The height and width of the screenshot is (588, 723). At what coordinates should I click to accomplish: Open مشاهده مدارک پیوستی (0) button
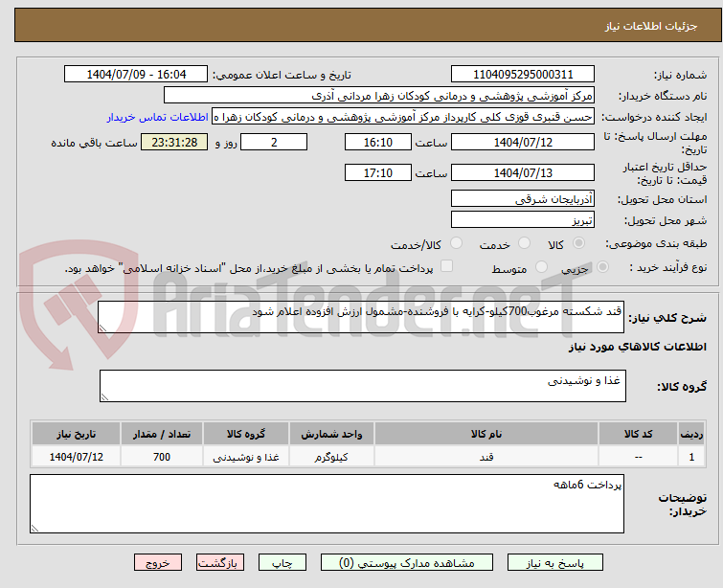[x=407, y=563]
